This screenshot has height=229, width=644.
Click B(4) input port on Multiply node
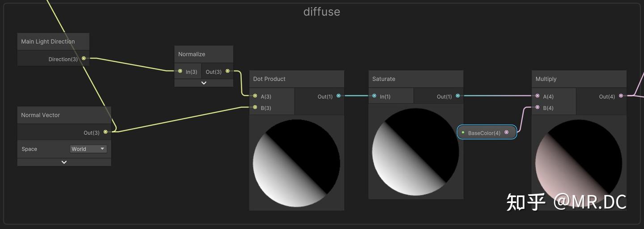coord(538,107)
